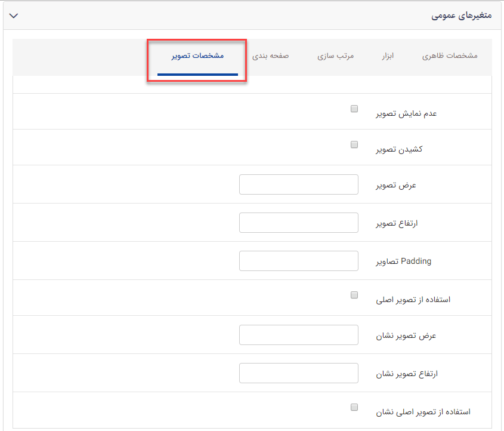Select the ارتفاع تصویر input field
The image size is (504, 431).
(298, 222)
